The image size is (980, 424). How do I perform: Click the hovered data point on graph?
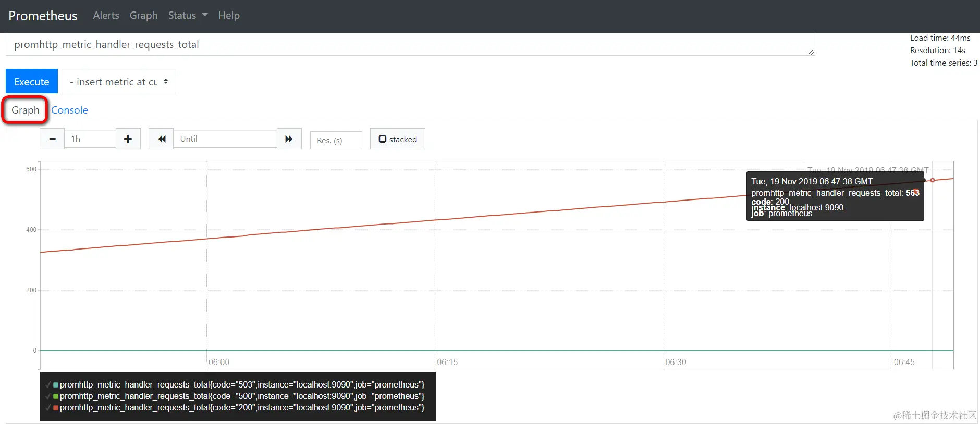tap(933, 180)
